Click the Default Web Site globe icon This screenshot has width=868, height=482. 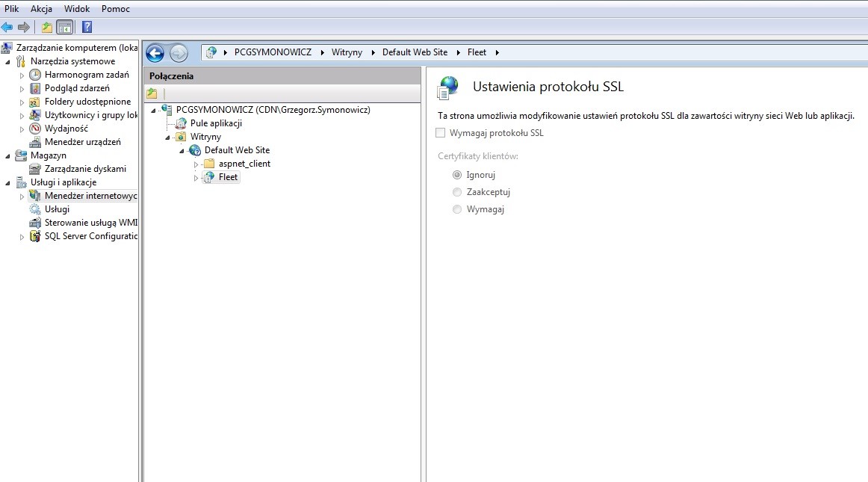(195, 150)
